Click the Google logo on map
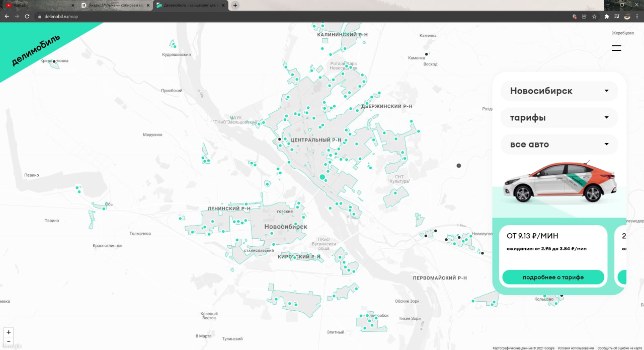The height and width of the screenshot is (350, 644). 11,346
